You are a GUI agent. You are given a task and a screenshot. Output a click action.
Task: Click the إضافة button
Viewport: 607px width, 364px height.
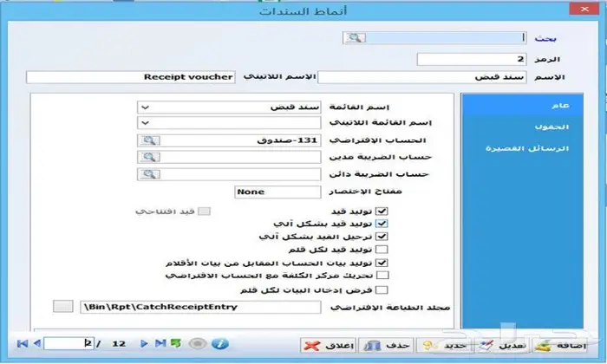tap(560, 346)
